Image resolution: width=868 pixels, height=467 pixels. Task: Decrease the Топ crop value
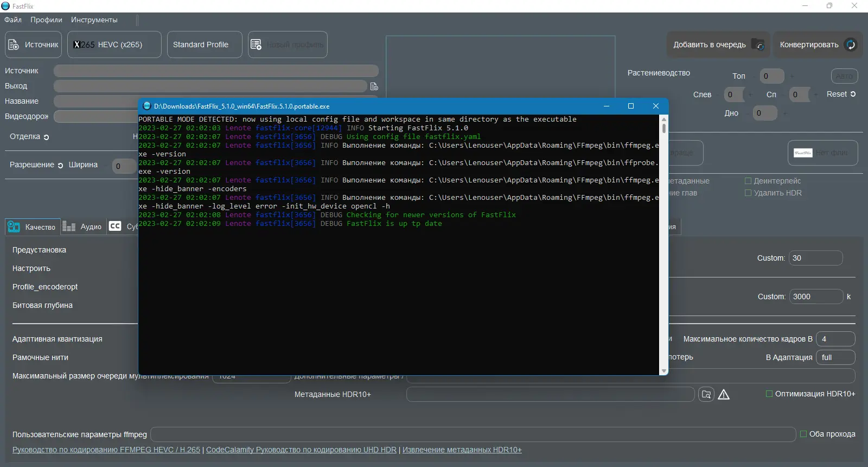754,76
